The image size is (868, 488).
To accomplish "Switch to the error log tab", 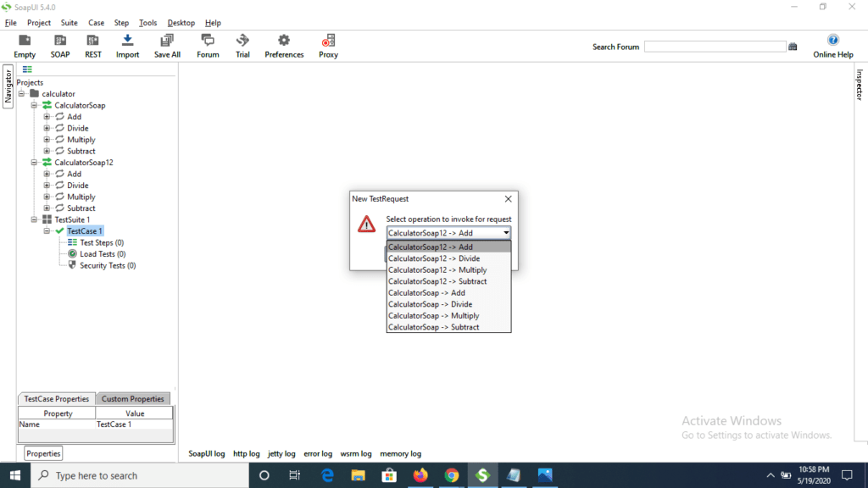I will tap(317, 453).
